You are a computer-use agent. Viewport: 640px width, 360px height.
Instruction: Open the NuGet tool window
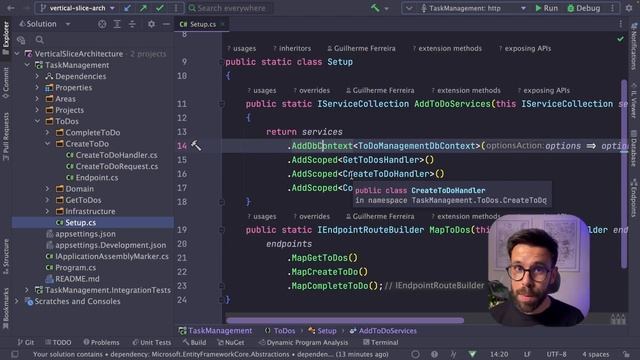231,342
